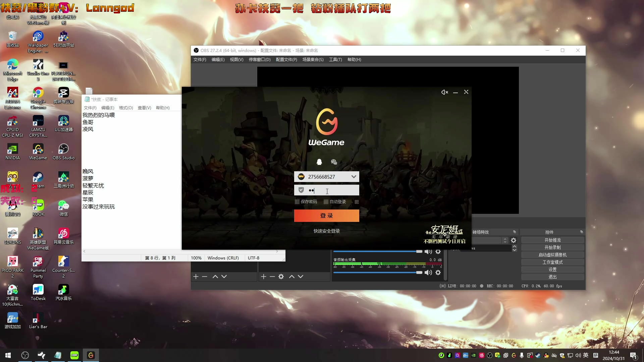The width and height of the screenshot is (644, 362).
Task: Open OBS 编辑(E) menu
Action: click(218, 60)
